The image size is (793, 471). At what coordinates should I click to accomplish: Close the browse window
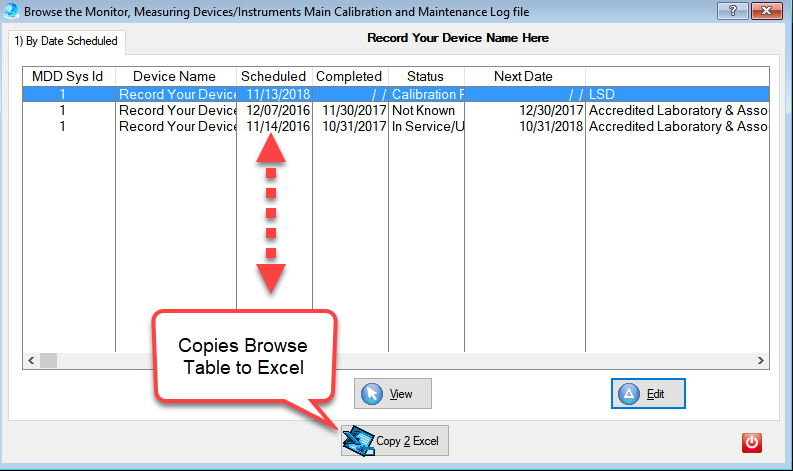pos(766,11)
